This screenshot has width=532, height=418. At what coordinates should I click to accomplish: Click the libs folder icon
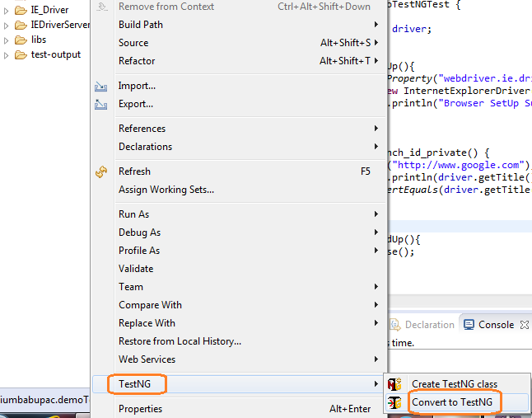pyautogui.click(x=21, y=40)
